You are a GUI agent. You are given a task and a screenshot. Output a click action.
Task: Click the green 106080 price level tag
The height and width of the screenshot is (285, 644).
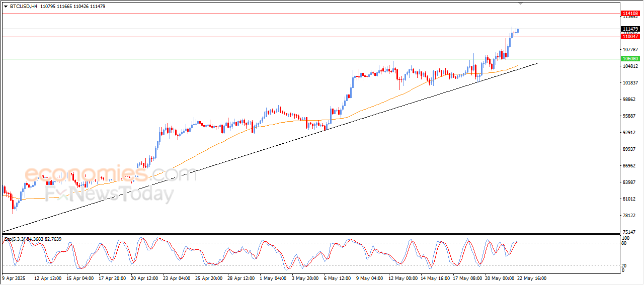630,59
